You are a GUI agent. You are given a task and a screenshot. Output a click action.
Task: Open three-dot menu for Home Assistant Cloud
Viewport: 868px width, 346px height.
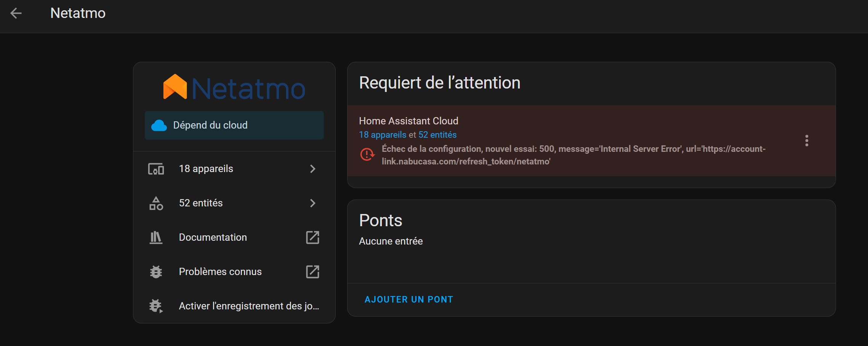click(x=807, y=141)
